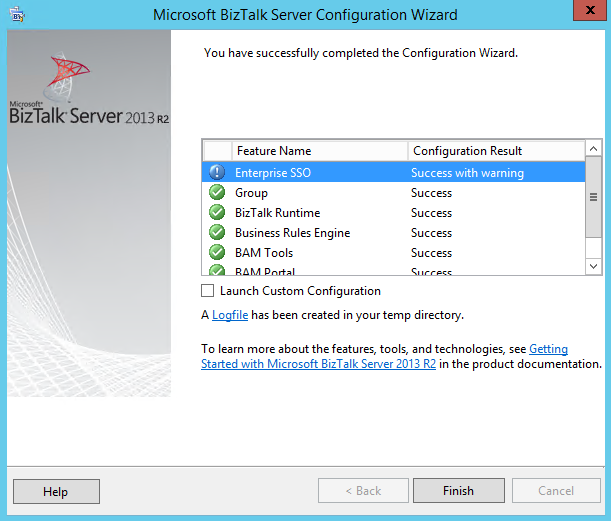Click the BAM Portal status icon
The image size is (611, 521).
(x=217, y=271)
